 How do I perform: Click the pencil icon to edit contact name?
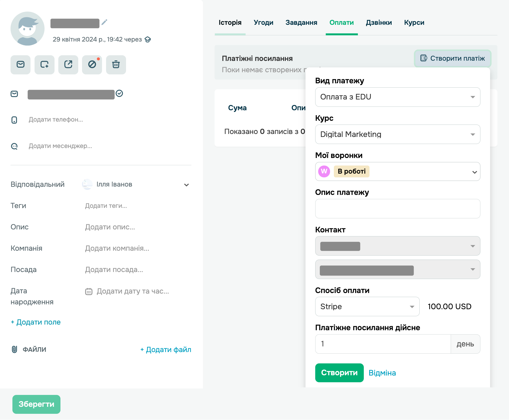tap(104, 22)
